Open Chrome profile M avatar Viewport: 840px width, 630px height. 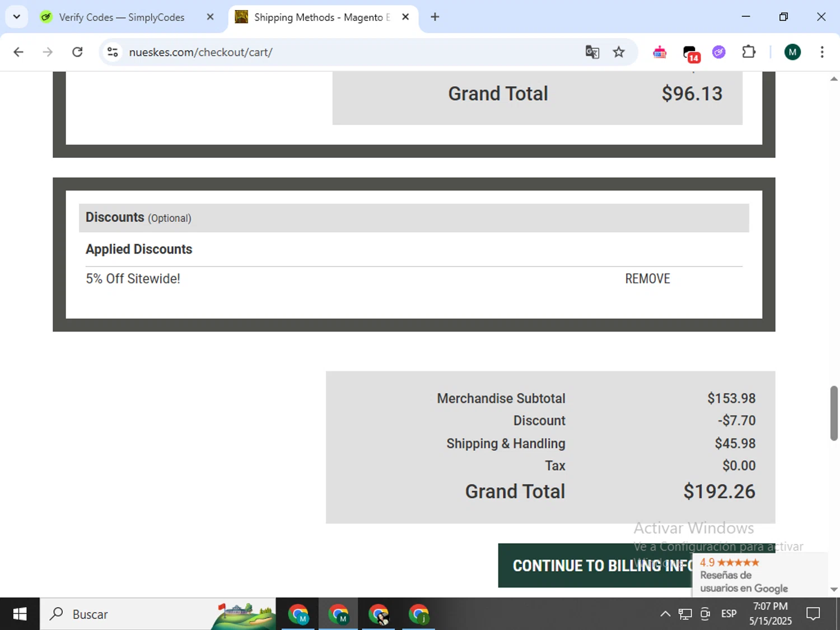click(792, 52)
